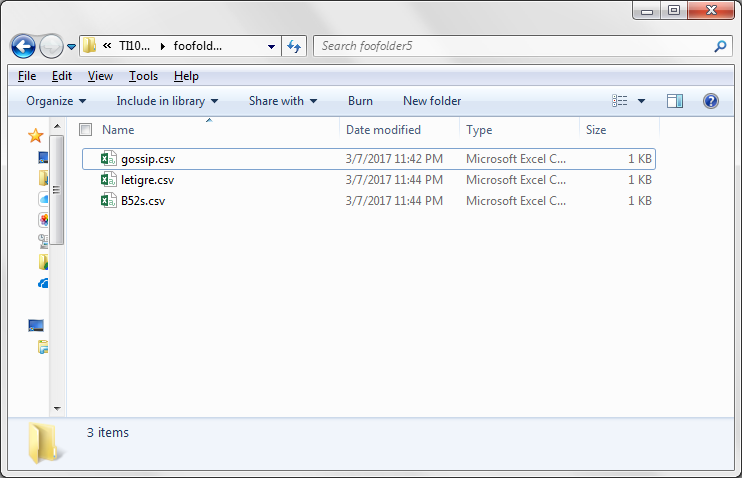Open the Edit menu

[62, 76]
